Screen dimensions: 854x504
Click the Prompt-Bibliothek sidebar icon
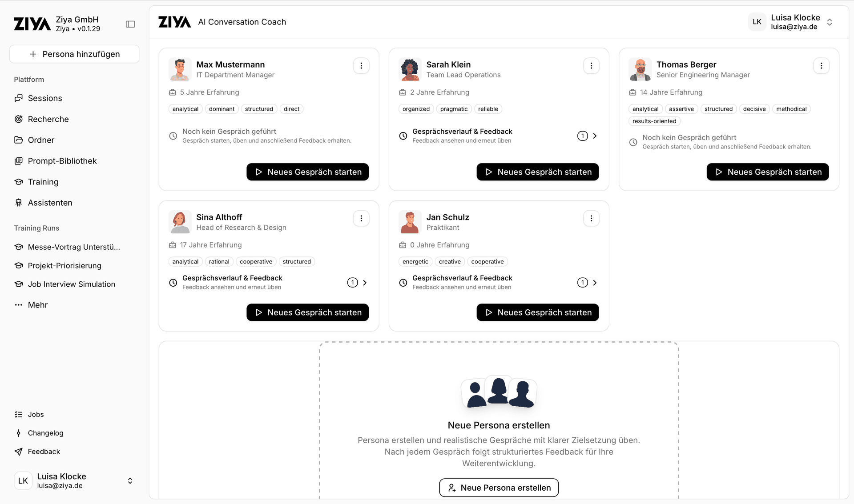point(19,161)
